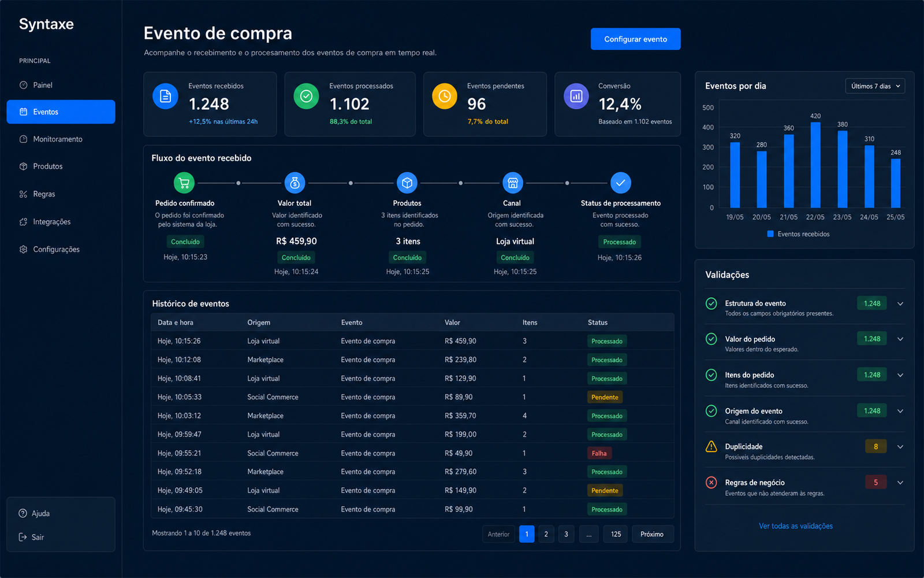
Task: Click Ver todas as validações link
Action: point(796,526)
